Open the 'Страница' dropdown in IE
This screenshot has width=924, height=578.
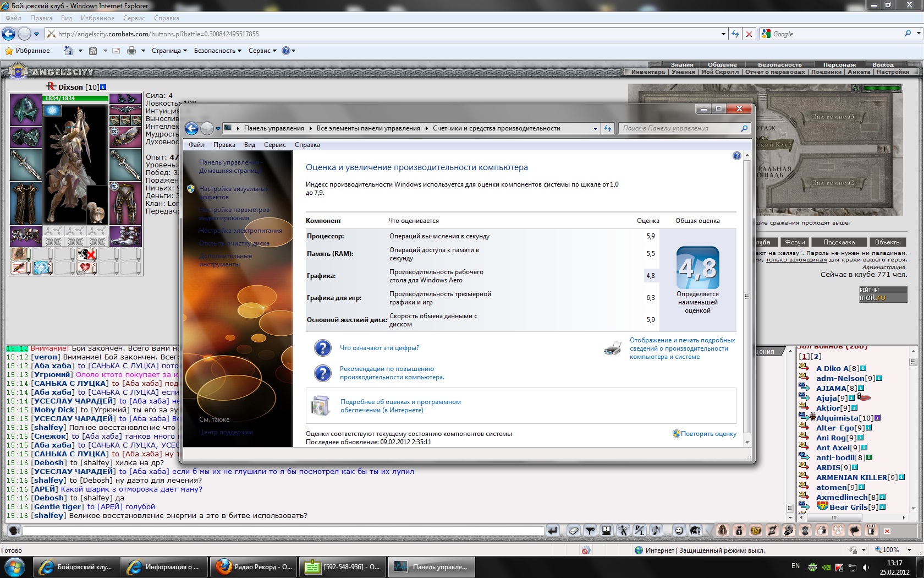(x=169, y=51)
